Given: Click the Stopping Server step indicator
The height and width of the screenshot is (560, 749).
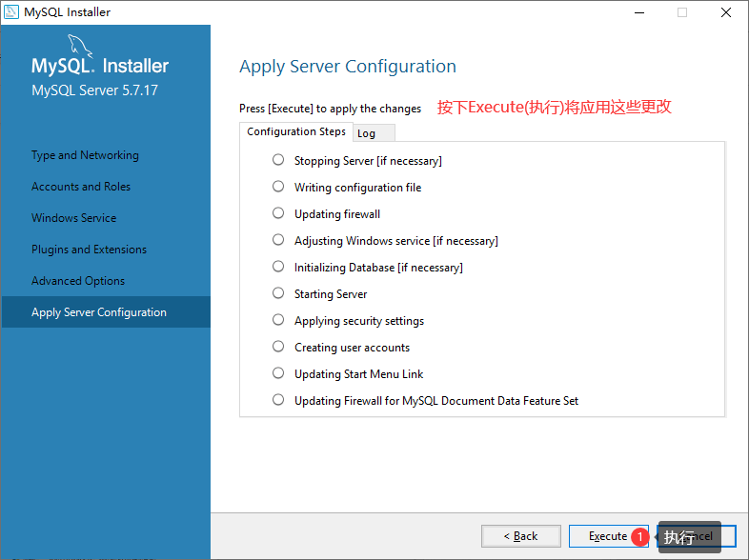Looking at the screenshot, I should pos(278,160).
